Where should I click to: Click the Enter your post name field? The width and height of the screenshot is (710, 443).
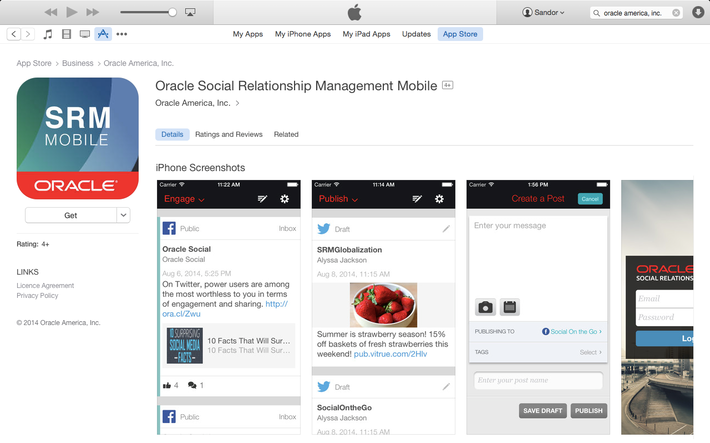(538, 380)
